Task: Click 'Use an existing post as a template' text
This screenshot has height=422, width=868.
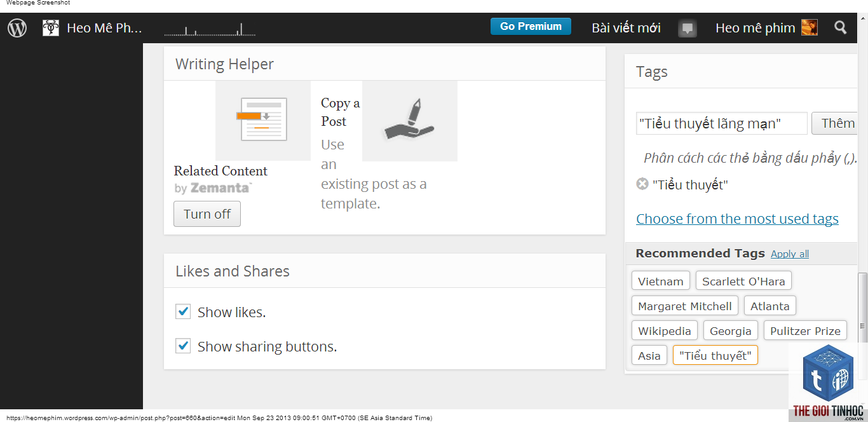Action: pyautogui.click(x=374, y=174)
